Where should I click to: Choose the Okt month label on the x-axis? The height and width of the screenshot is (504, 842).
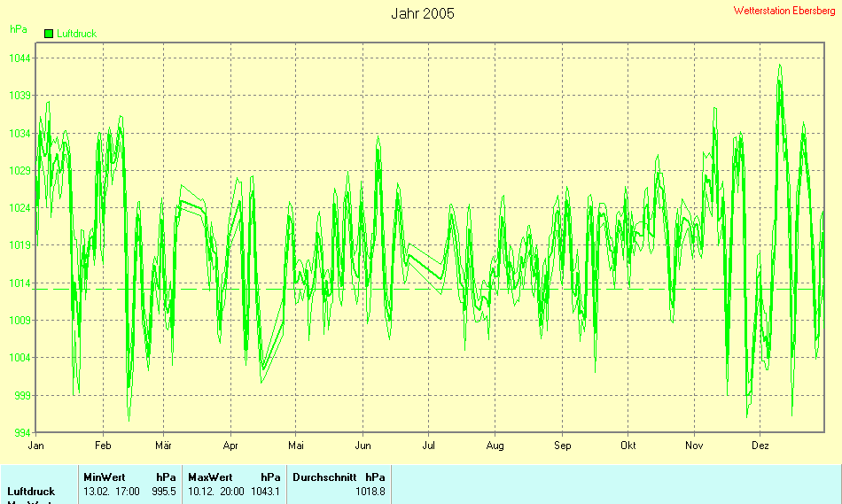(x=628, y=446)
